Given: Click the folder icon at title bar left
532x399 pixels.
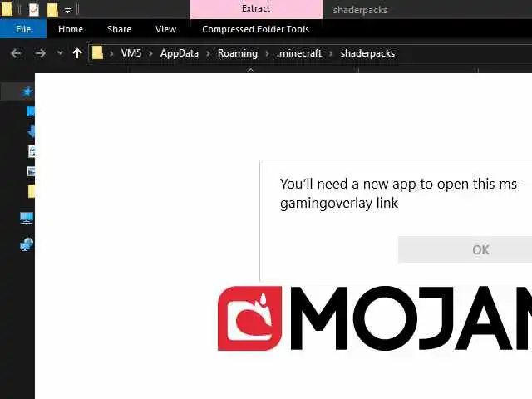Looking at the screenshot, I should tap(7, 9).
